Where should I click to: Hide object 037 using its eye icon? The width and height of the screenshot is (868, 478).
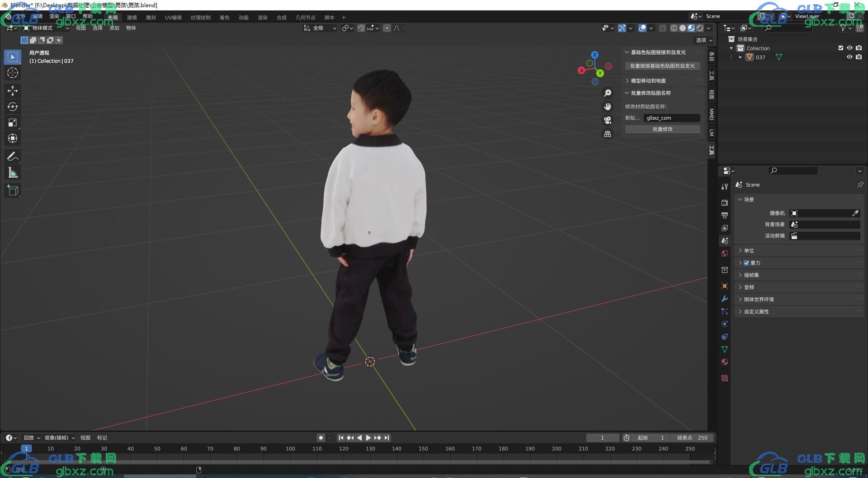[x=849, y=57]
